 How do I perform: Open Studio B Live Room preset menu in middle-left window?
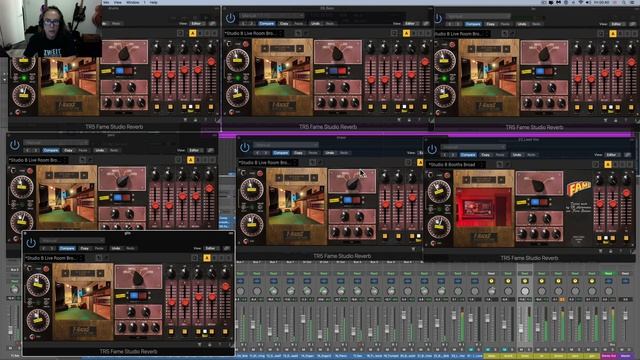point(37,160)
